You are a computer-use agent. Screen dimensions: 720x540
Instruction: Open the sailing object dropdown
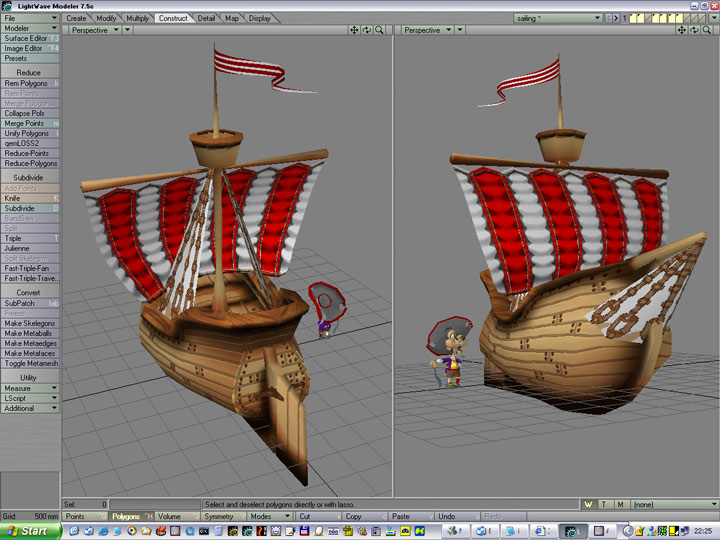click(558, 18)
